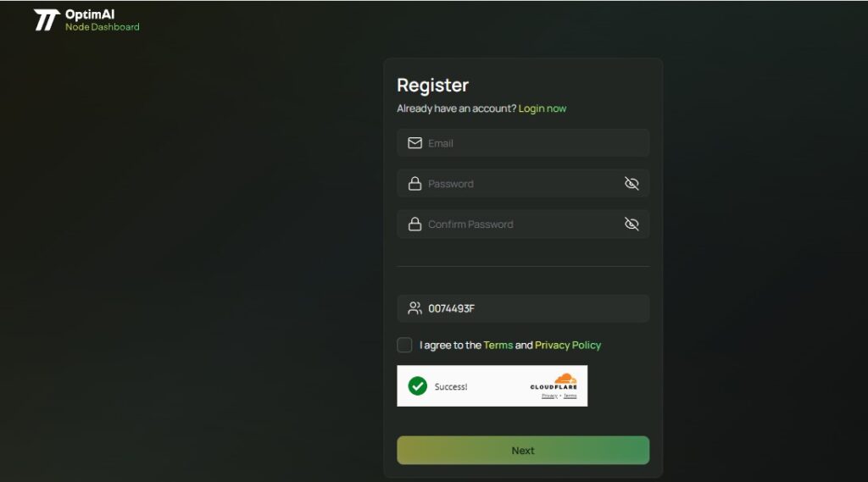Click the lock icon in Password field
Image resolution: width=868 pixels, height=482 pixels.
415,184
